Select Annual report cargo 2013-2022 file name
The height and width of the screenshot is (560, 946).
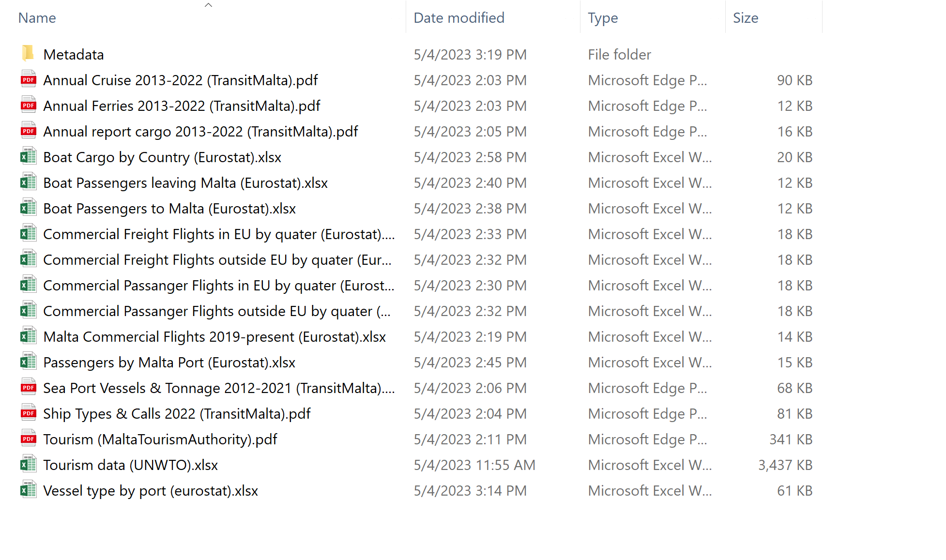pyautogui.click(x=200, y=132)
